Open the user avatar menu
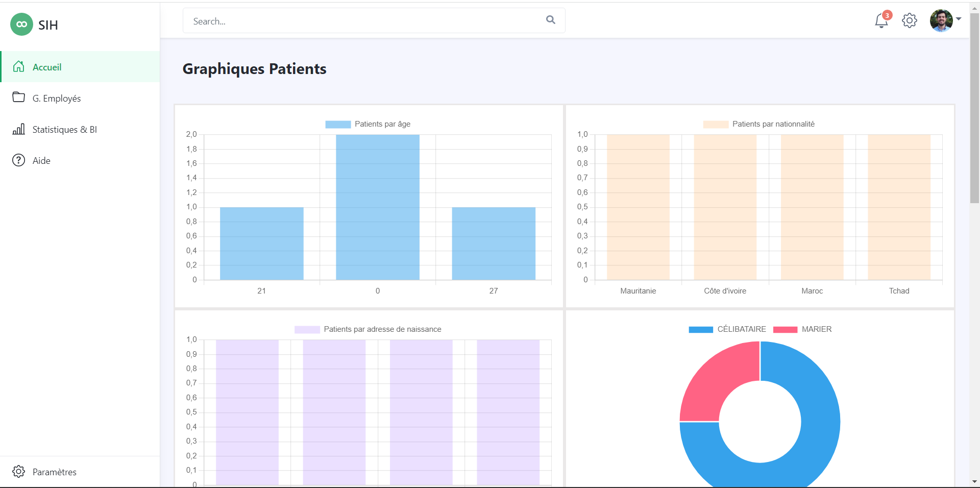The image size is (980, 488). pos(941,21)
